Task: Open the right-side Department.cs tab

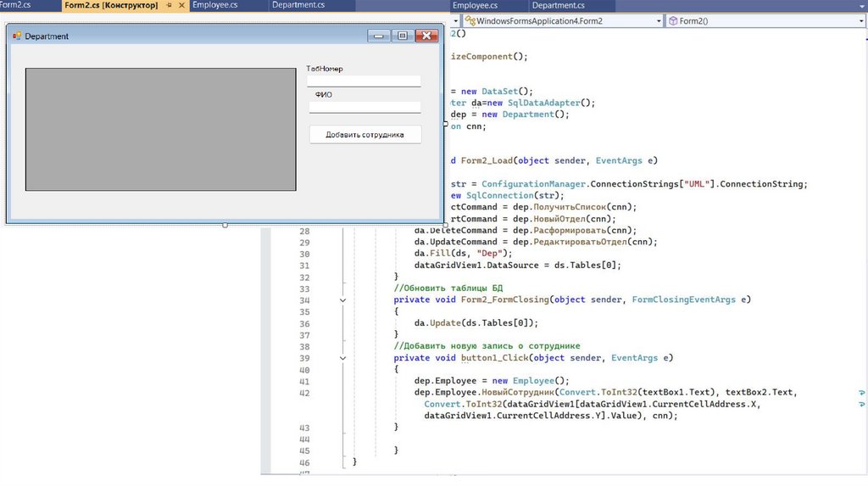Action: (558, 6)
